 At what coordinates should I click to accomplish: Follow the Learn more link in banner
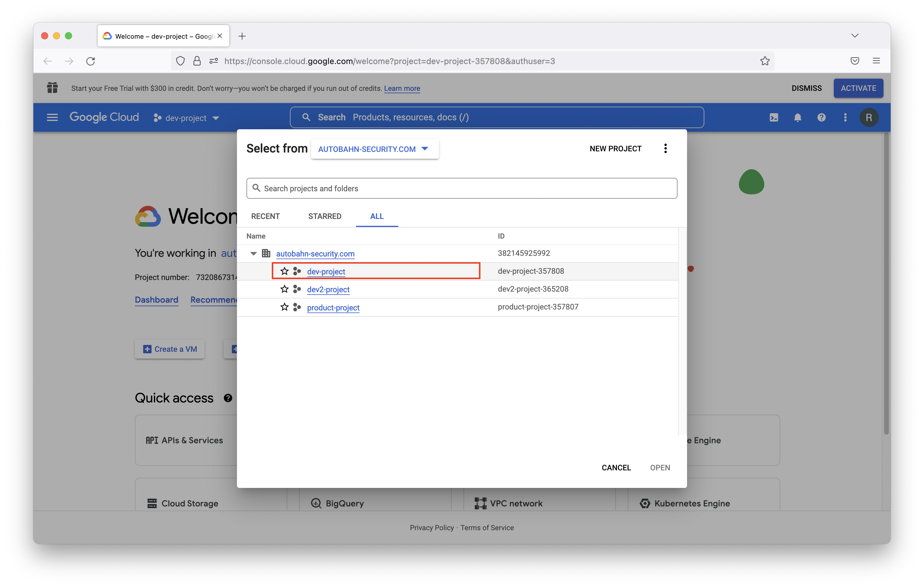coord(402,88)
